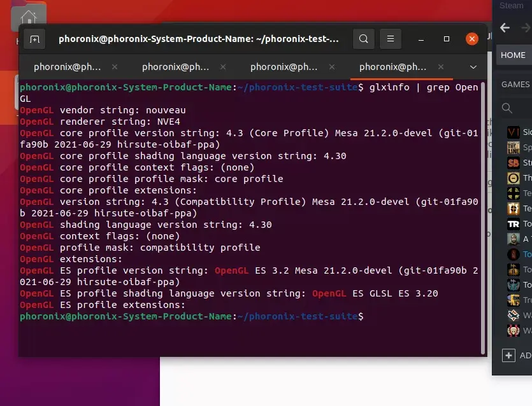Maximize the terminal window
This screenshot has width=532, height=406.
coord(447,39)
